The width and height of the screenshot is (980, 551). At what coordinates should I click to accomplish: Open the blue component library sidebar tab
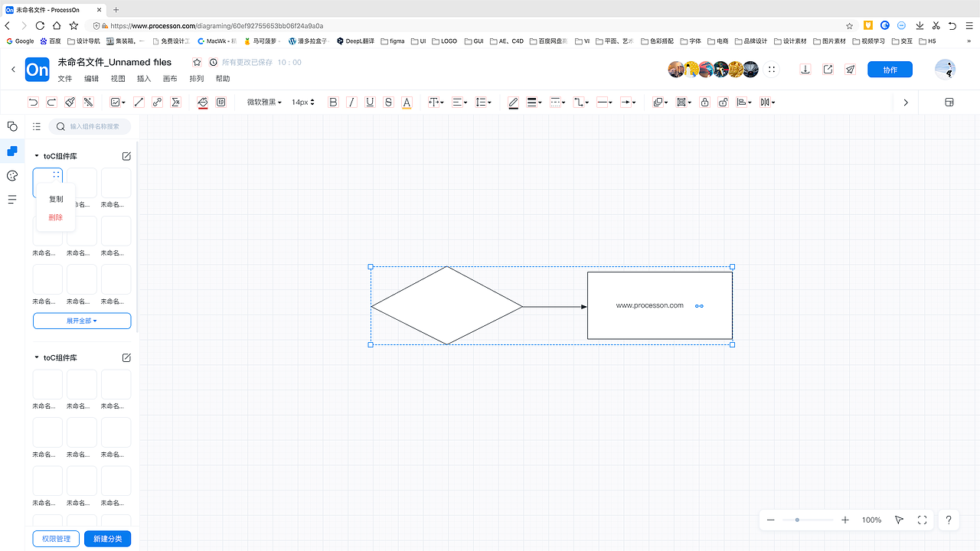click(x=11, y=152)
